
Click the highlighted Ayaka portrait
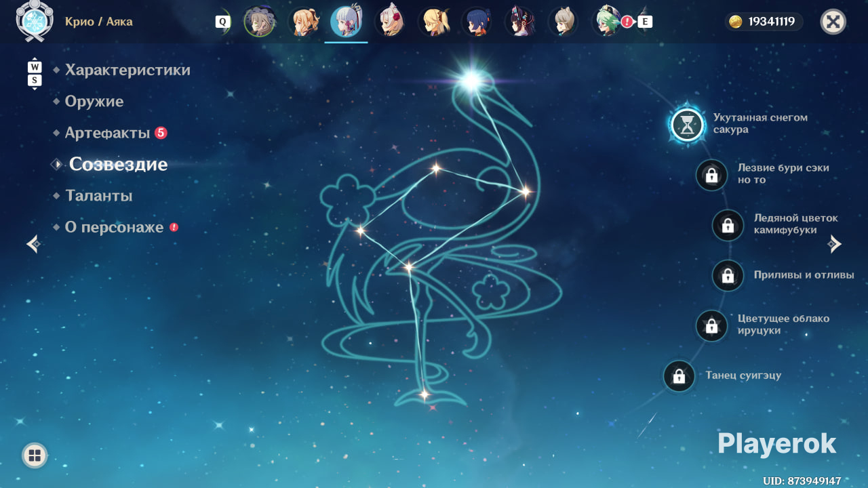[346, 22]
